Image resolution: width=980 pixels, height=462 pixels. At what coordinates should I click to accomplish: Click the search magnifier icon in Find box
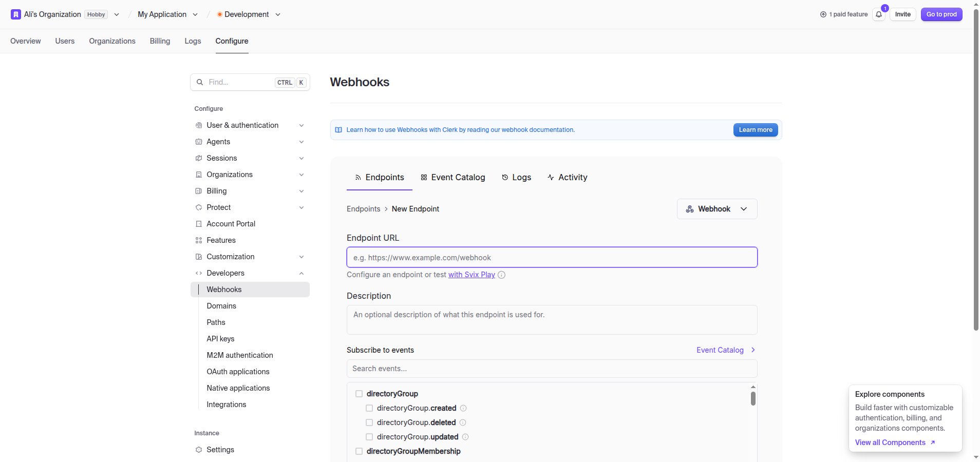200,82
